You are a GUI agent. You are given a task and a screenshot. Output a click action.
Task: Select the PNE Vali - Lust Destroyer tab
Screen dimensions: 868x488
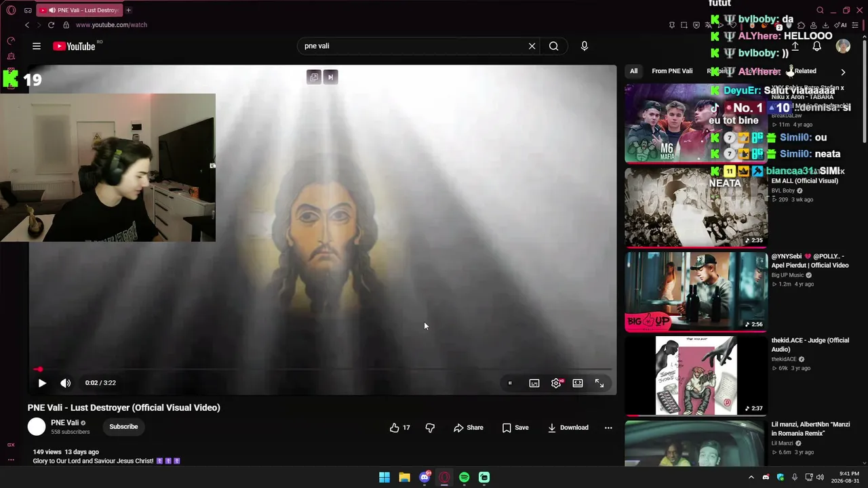[79, 10]
